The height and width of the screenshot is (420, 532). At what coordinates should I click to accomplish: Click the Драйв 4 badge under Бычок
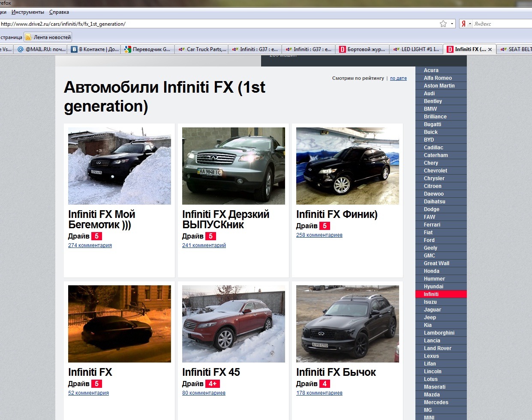[x=325, y=384]
